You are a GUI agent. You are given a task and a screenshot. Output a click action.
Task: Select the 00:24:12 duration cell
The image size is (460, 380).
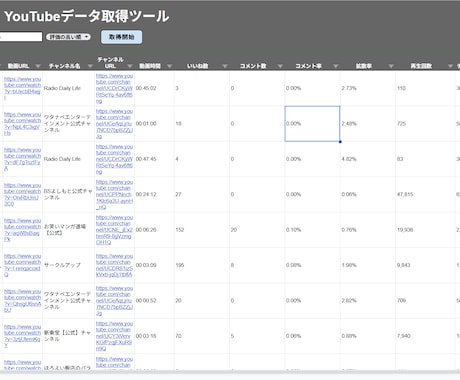[154, 194]
